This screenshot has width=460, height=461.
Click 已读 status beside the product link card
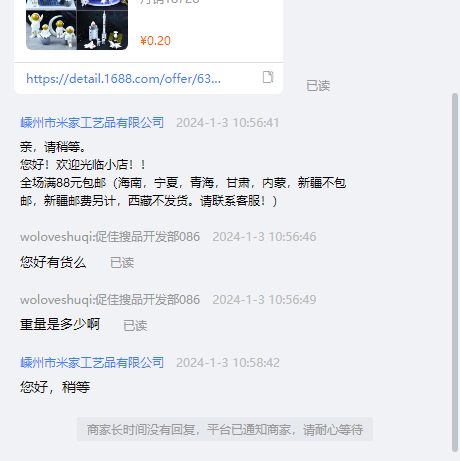pyautogui.click(x=318, y=86)
